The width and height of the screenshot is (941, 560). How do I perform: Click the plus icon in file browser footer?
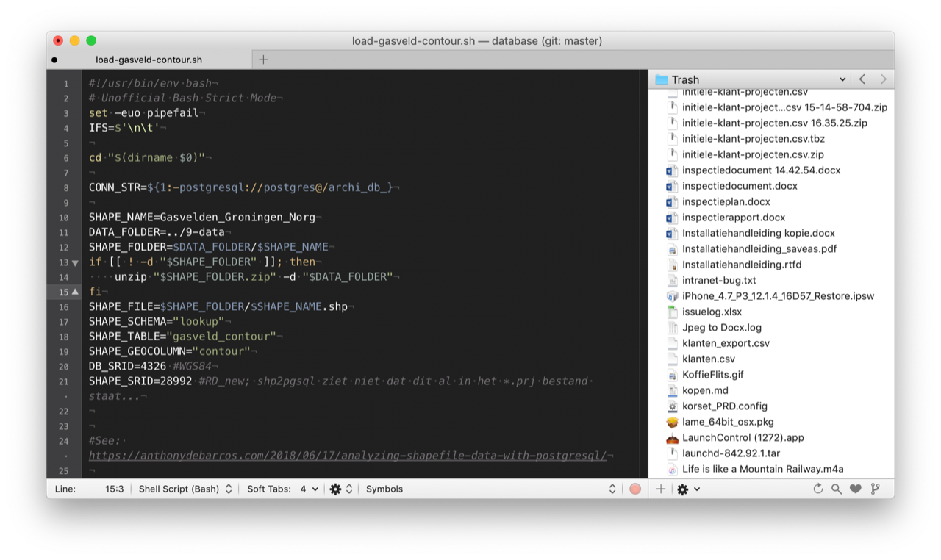pyautogui.click(x=661, y=489)
